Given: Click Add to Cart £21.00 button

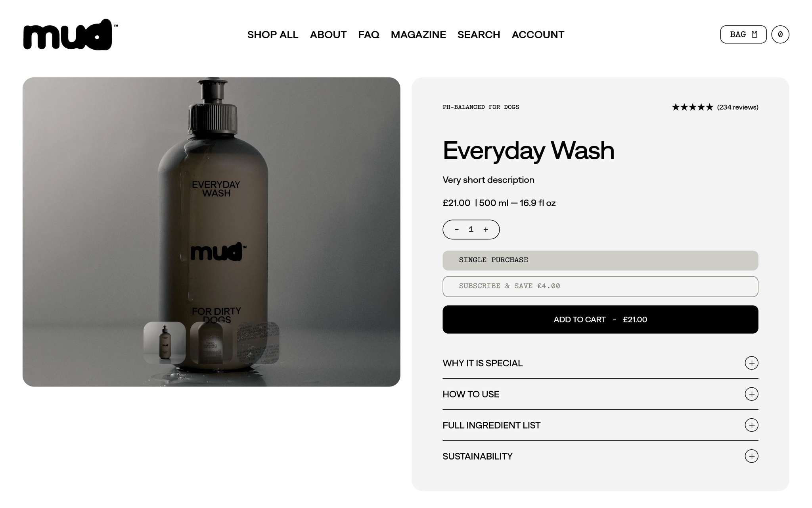Looking at the screenshot, I should pyautogui.click(x=600, y=319).
